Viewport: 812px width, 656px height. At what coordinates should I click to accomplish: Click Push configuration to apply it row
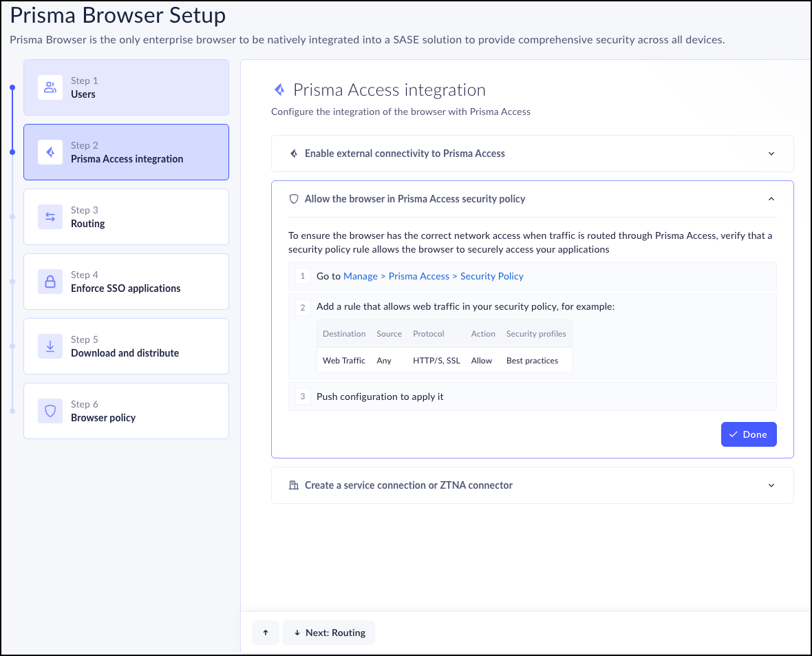click(380, 397)
